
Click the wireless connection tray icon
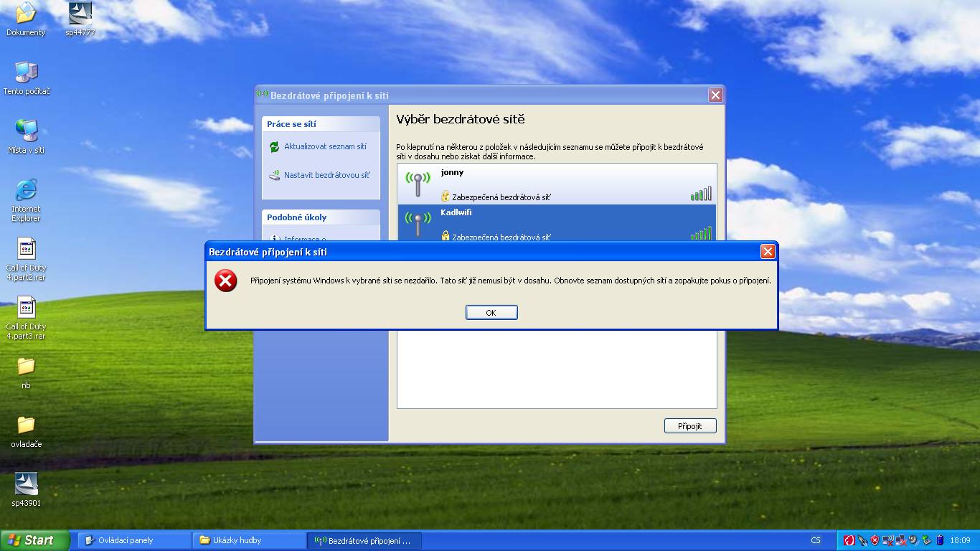click(887, 540)
